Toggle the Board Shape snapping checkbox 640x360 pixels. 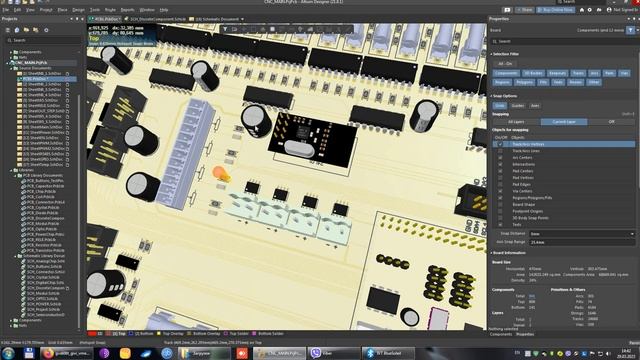500,204
